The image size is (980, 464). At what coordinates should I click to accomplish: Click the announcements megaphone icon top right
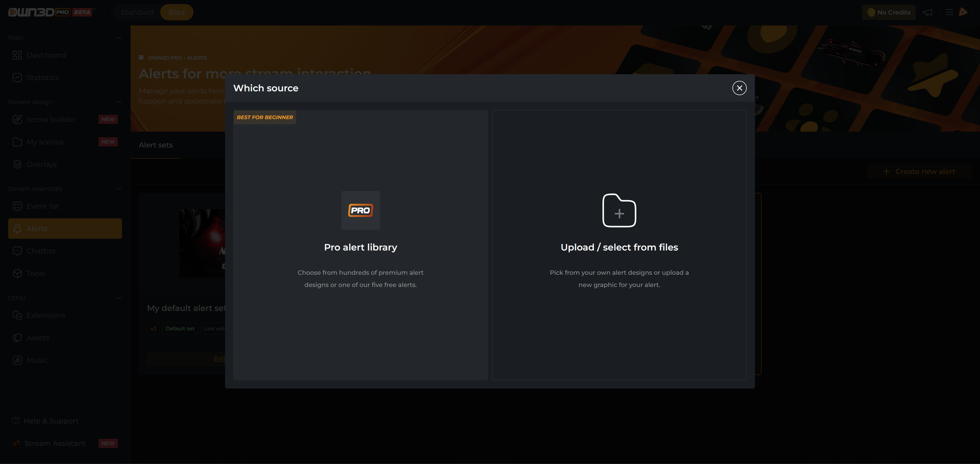pyautogui.click(x=928, y=12)
